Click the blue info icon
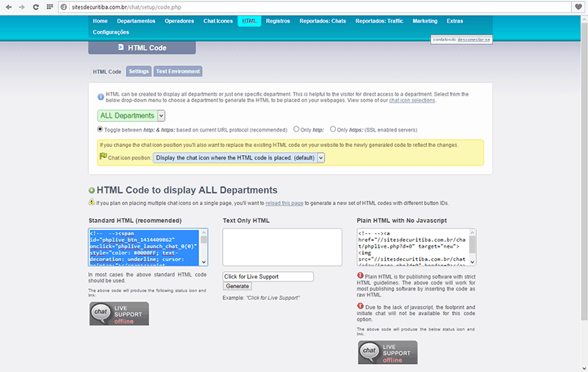The image size is (588, 372). [101, 97]
